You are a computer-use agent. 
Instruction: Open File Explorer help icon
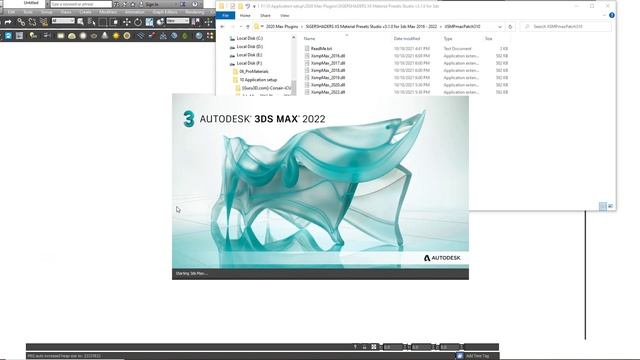[x=611, y=15]
